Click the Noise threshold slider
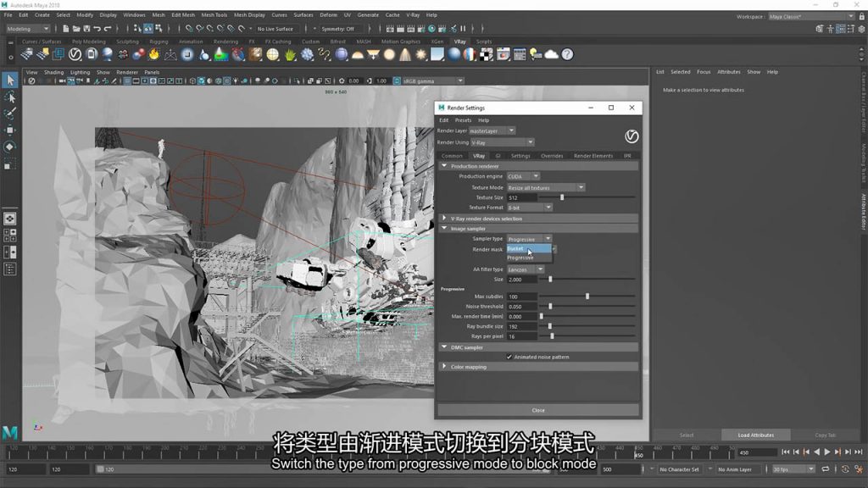Viewport: 868px width, 488px height. 587,307
